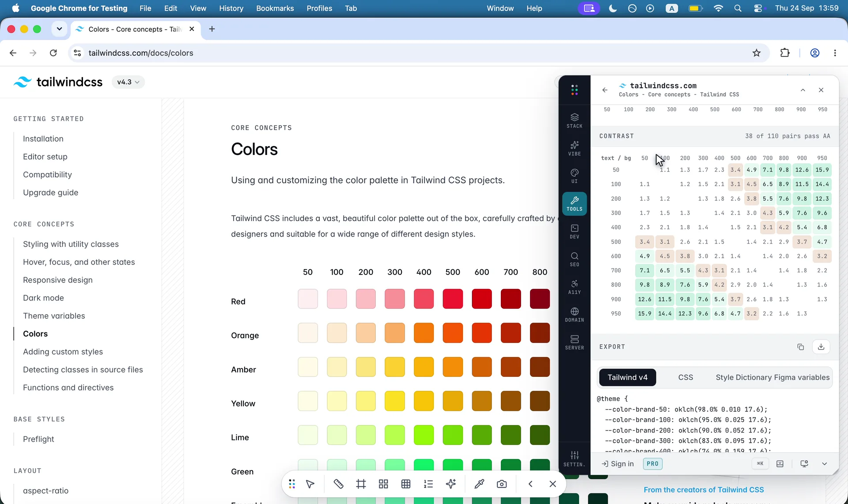This screenshot has height=504, width=848.
Task: Click the Lime 600 color swatch
Action: (x=481, y=435)
